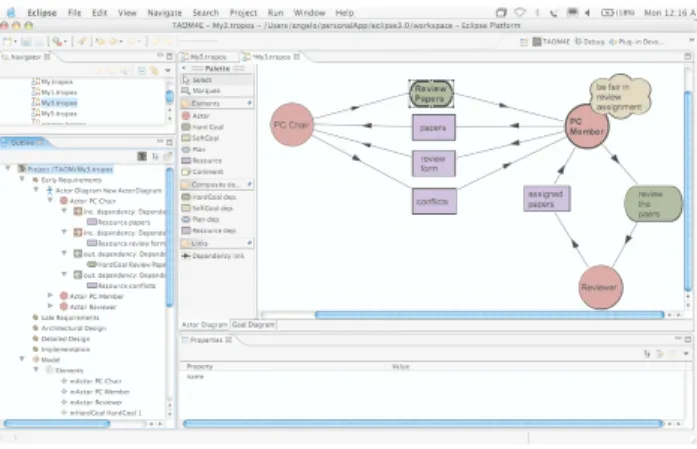Select My5.tropos file in Navigator
The height and width of the screenshot is (449, 697).
coord(54,114)
